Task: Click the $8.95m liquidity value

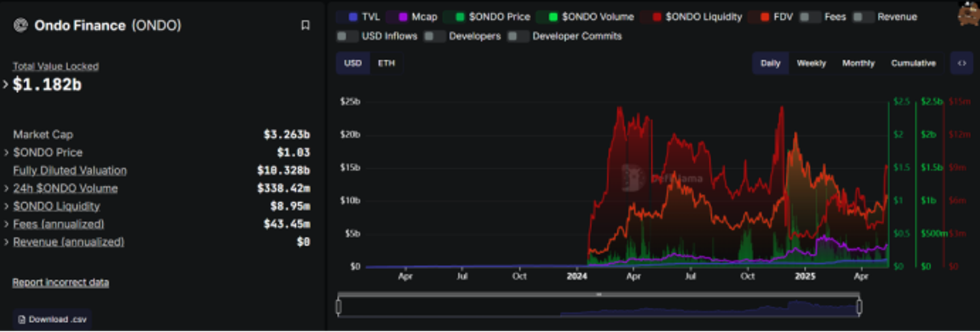Action: click(x=290, y=206)
